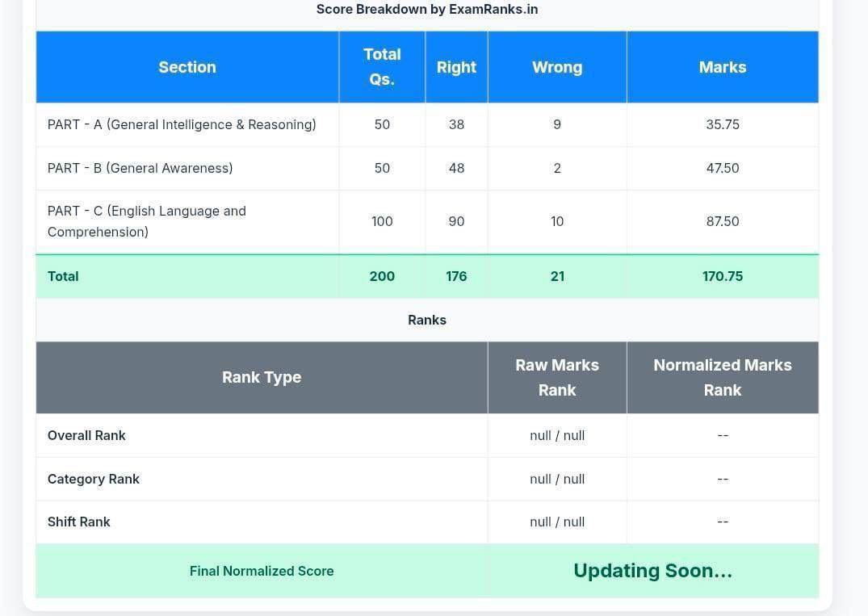Select the PART - A General Intelligence row label

coord(182,124)
